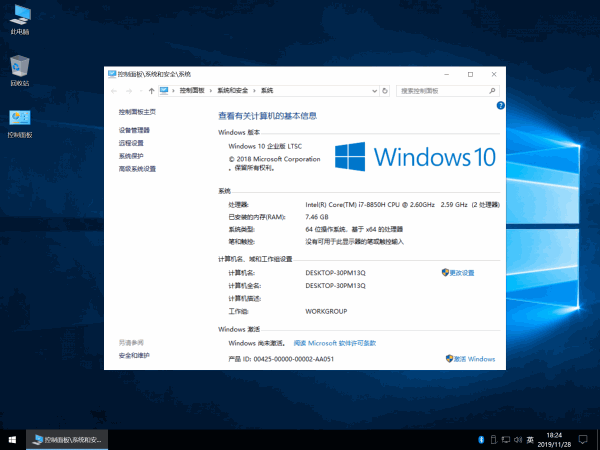This screenshot has width=600, height=450.
Task: Open the 系统和安全 breadcrumb segment
Action: coord(233,91)
